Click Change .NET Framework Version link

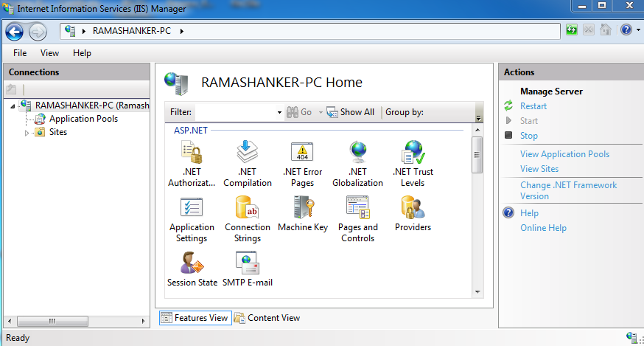[568, 190]
